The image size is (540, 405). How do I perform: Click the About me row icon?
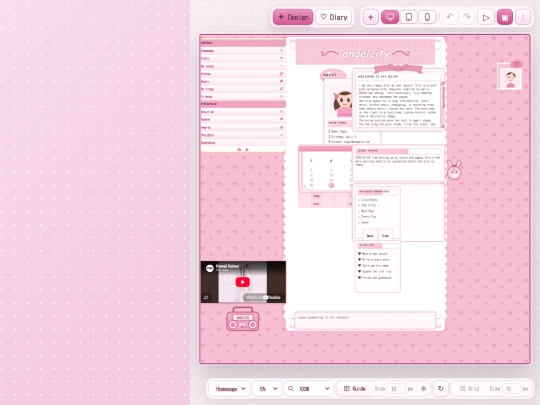click(281, 112)
